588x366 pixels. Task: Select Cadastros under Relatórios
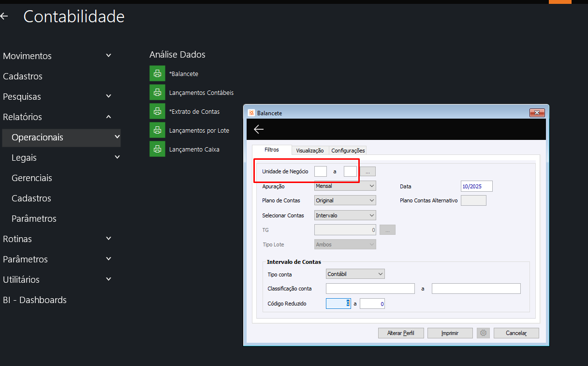tap(31, 198)
